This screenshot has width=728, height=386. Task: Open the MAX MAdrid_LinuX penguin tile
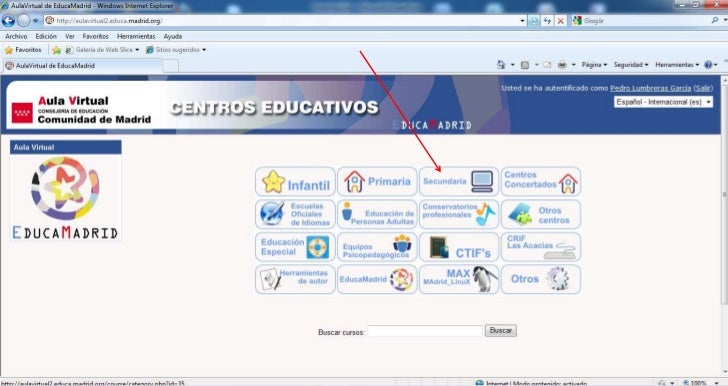(459, 279)
